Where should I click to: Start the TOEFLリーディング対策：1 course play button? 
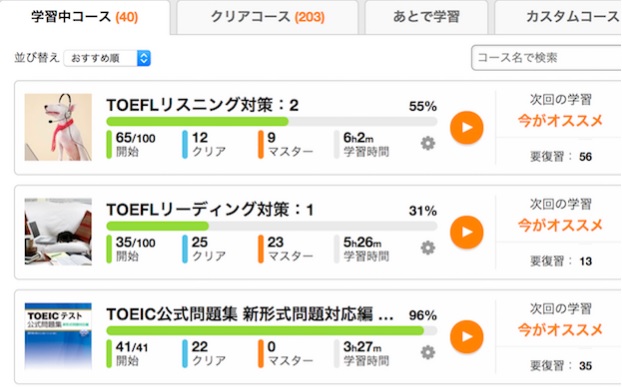(466, 232)
